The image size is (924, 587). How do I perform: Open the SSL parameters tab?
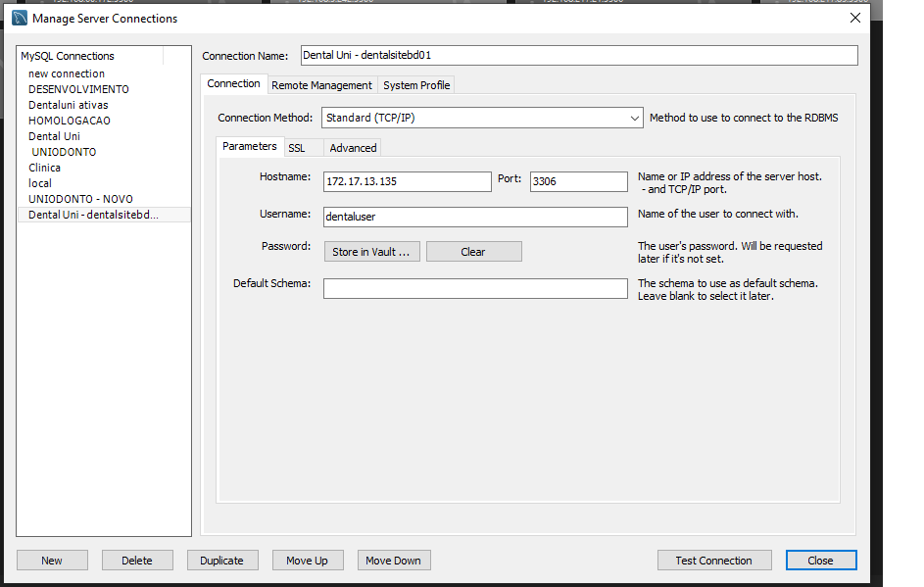click(x=296, y=148)
